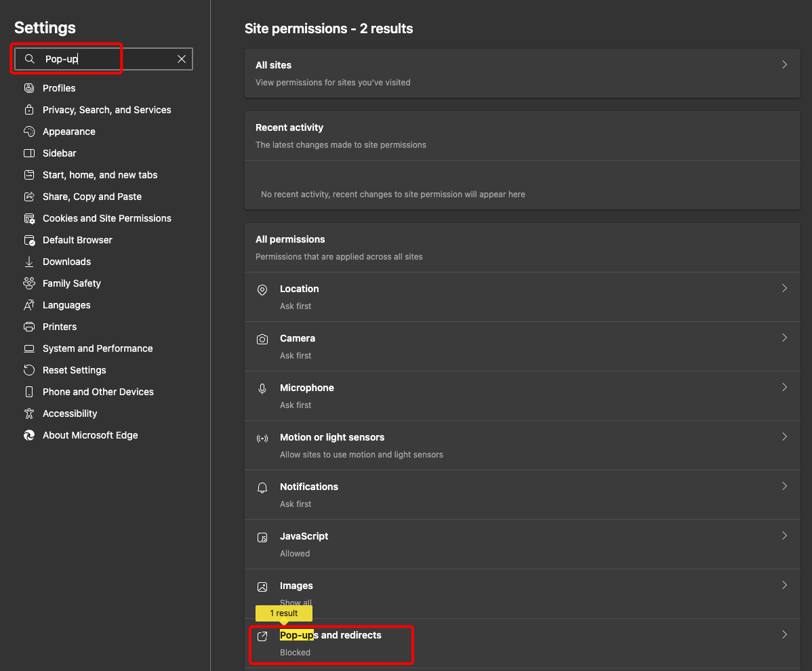
Task: Click the Pop-ups and redirects icon
Action: (262, 636)
